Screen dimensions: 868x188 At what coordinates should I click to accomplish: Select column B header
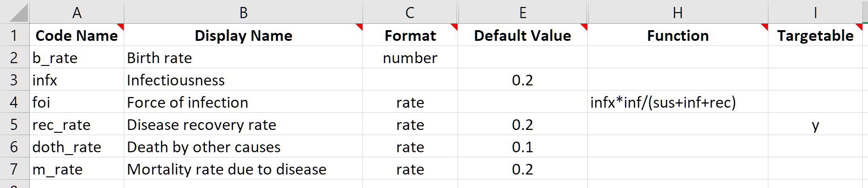(x=243, y=12)
